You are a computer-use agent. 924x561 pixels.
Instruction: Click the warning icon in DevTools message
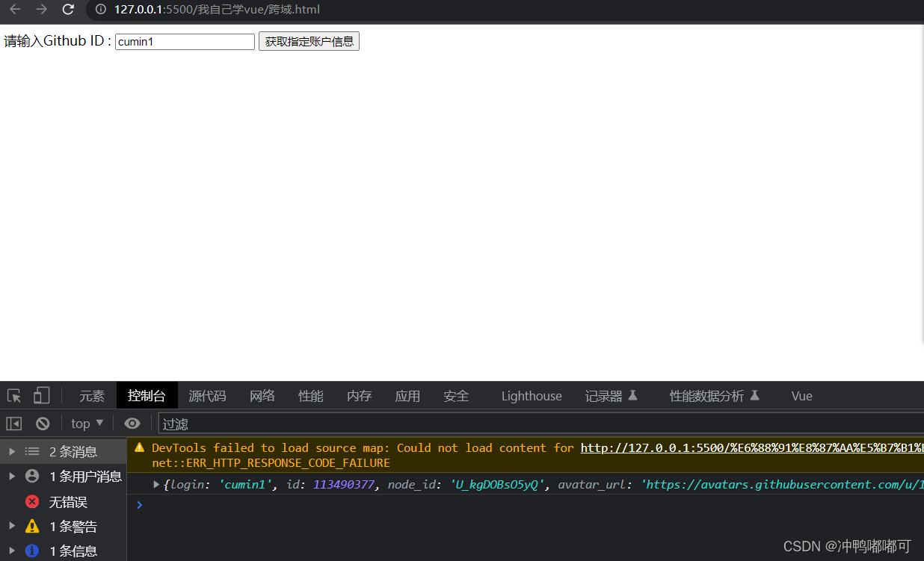tap(139, 447)
